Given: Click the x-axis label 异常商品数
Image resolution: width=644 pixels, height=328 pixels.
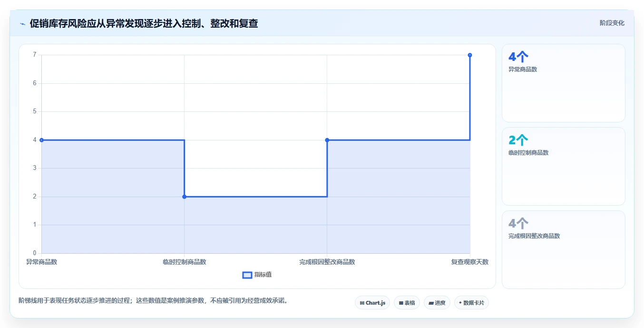Looking at the screenshot, I should 41,262.
